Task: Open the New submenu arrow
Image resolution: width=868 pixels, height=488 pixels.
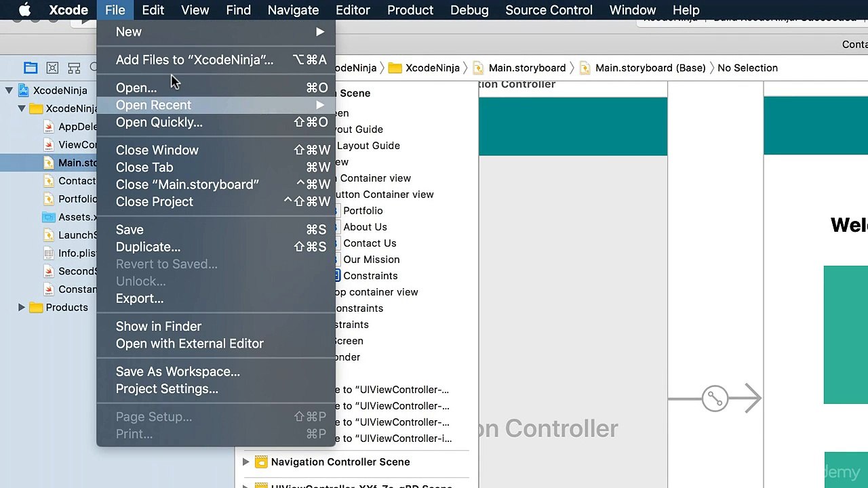Action: pyautogui.click(x=320, y=32)
